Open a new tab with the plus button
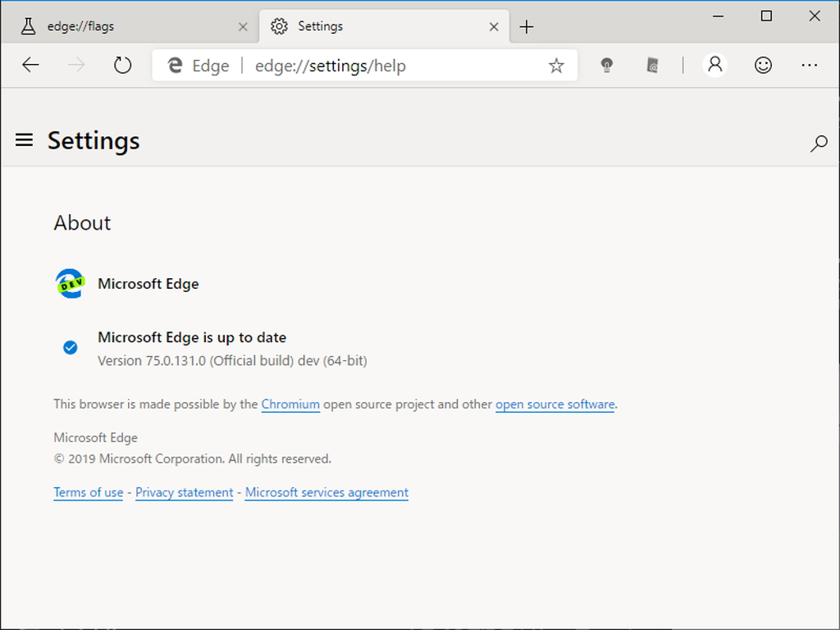This screenshot has height=630, width=840. pos(526,25)
